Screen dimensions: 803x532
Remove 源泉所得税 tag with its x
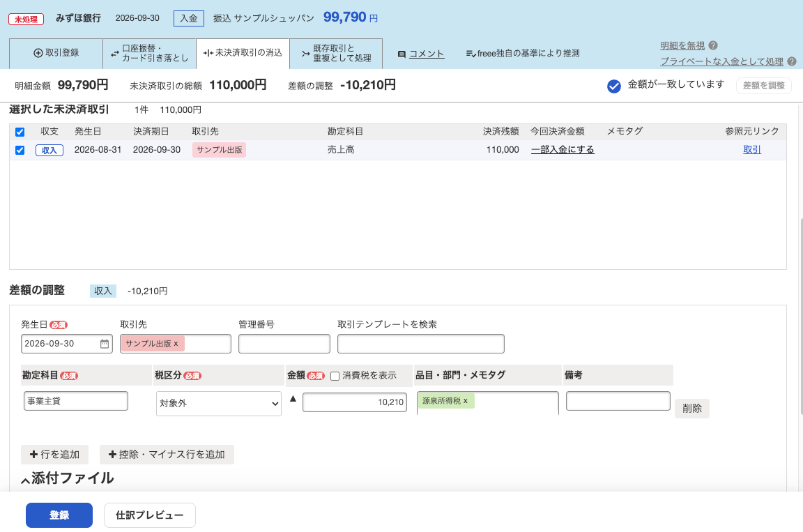[466, 401]
